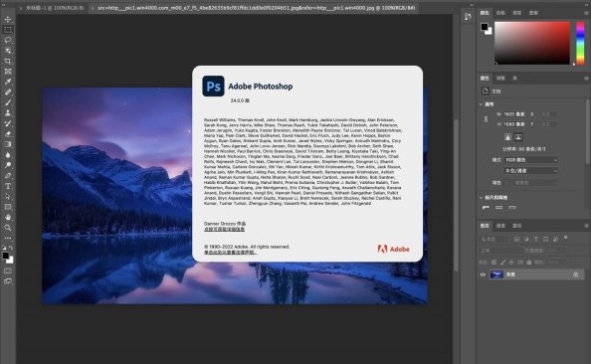The height and width of the screenshot is (364, 591).
Task: Select the Zoom tool
Action: pyautogui.click(x=8, y=228)
